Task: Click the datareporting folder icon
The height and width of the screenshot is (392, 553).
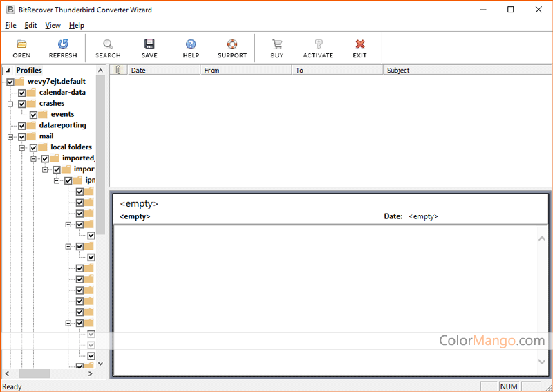Action: (x=31, y=125)
